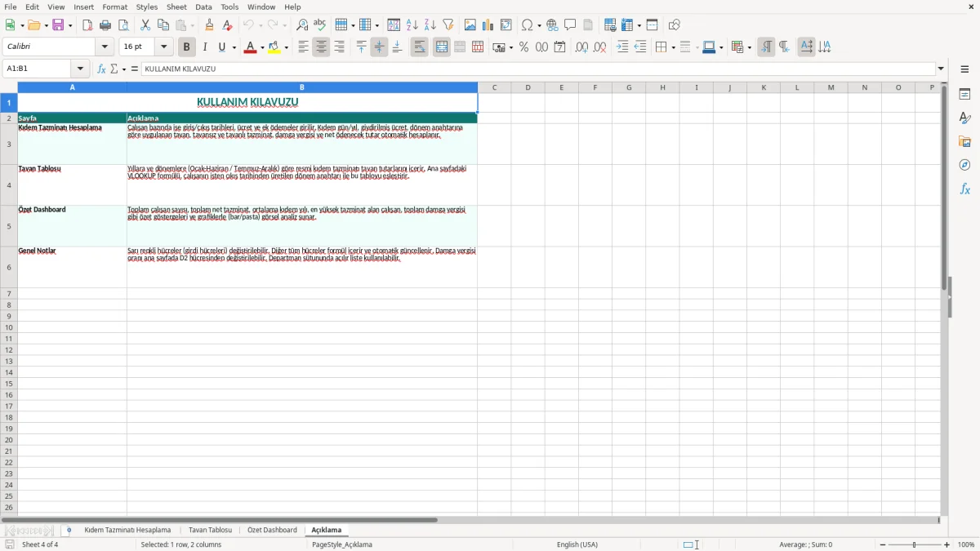Click the Insert Hyperlink icon
The image size is (980, 551).
coord(552,25)
